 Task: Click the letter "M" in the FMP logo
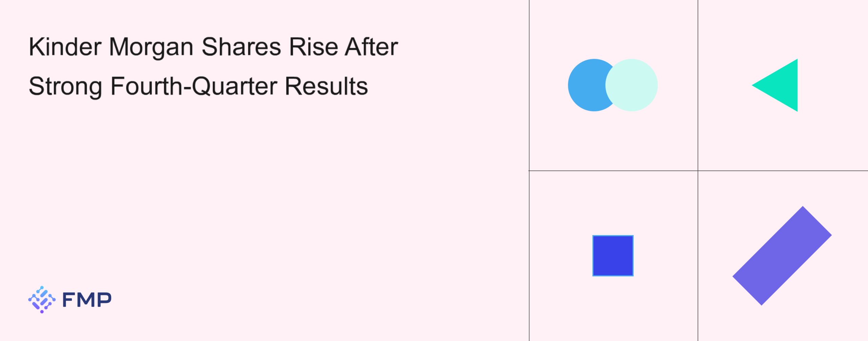(x=87, y=300)
